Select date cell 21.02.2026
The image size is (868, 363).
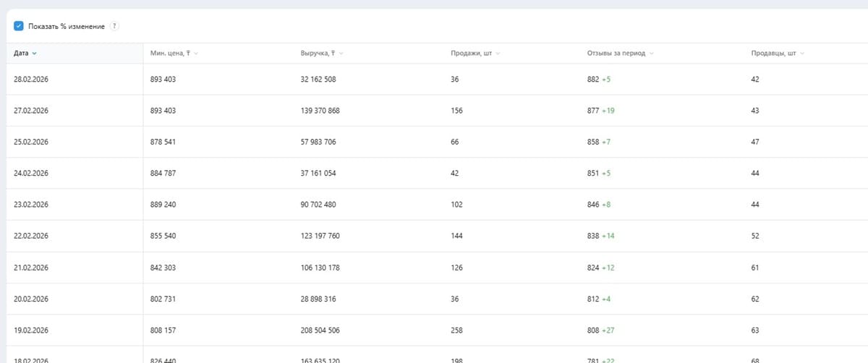click(x=31, y=268)
